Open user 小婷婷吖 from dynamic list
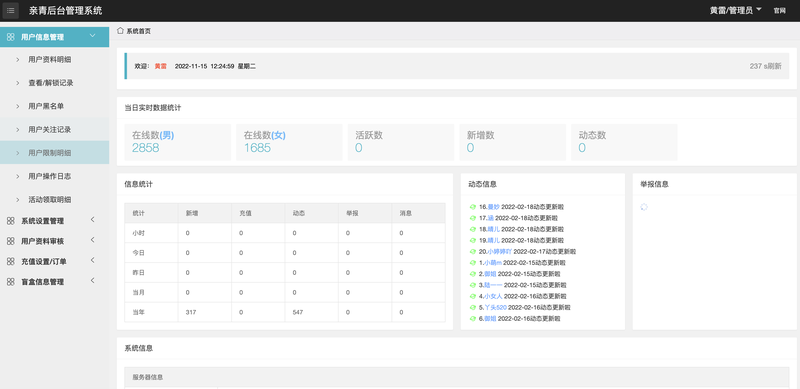Viewport: 800px width, 389px height. coord(499,252)
